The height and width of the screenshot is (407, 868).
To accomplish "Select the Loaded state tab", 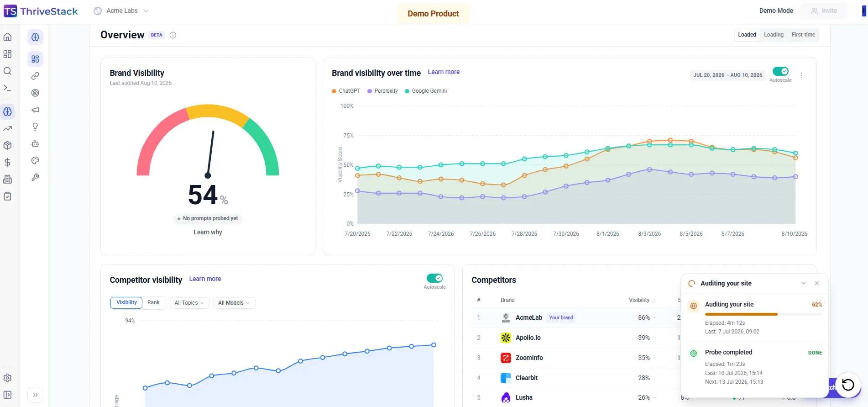I will click(747, 35).
